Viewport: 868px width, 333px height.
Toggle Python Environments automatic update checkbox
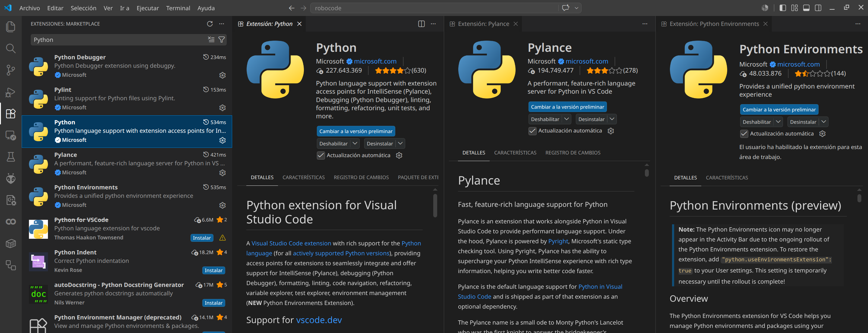[x=744, y=134]
